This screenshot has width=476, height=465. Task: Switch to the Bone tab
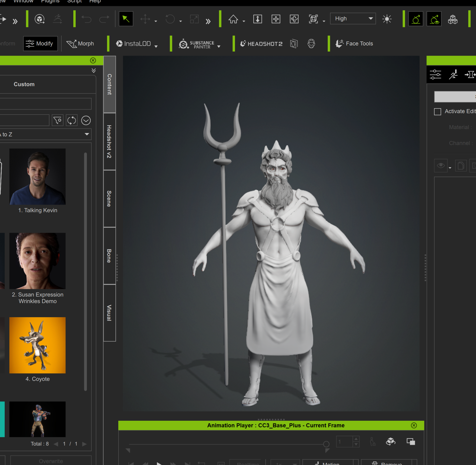click(109, 256)
